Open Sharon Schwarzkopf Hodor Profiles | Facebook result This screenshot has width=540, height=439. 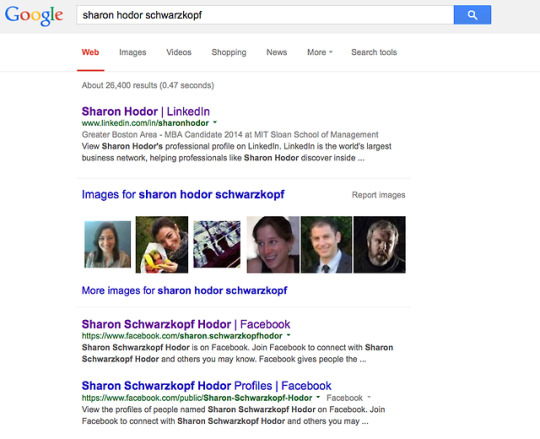[206, 386]
